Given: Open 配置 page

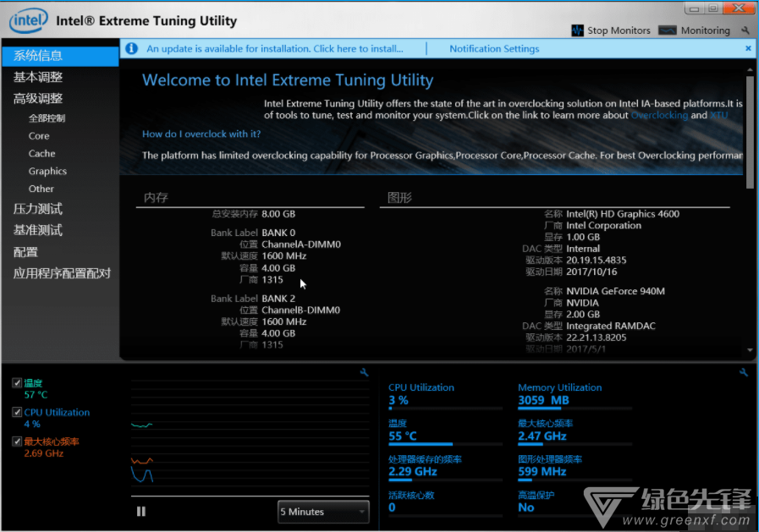Looking at the screenshot, I should tap(25, 252).
